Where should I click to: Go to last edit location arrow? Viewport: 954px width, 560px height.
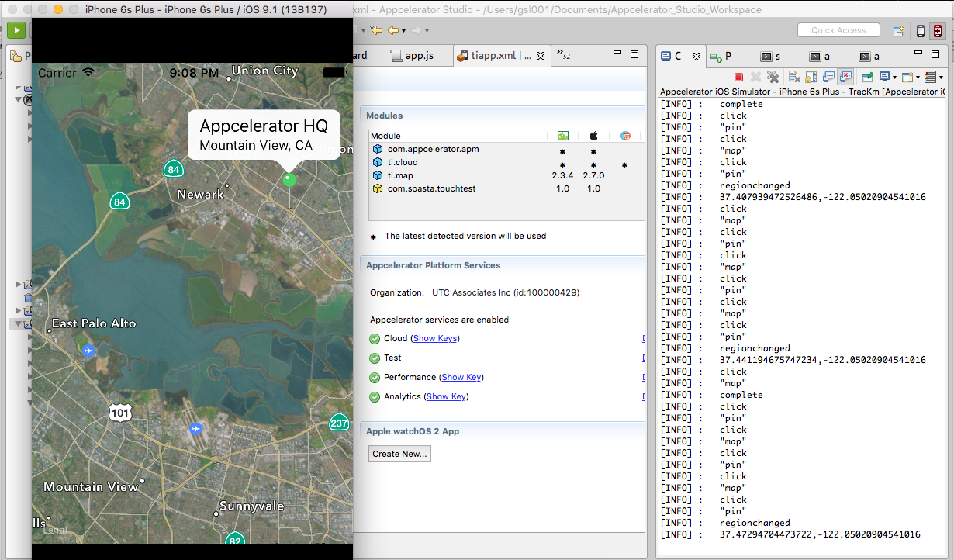pos(376,30)
